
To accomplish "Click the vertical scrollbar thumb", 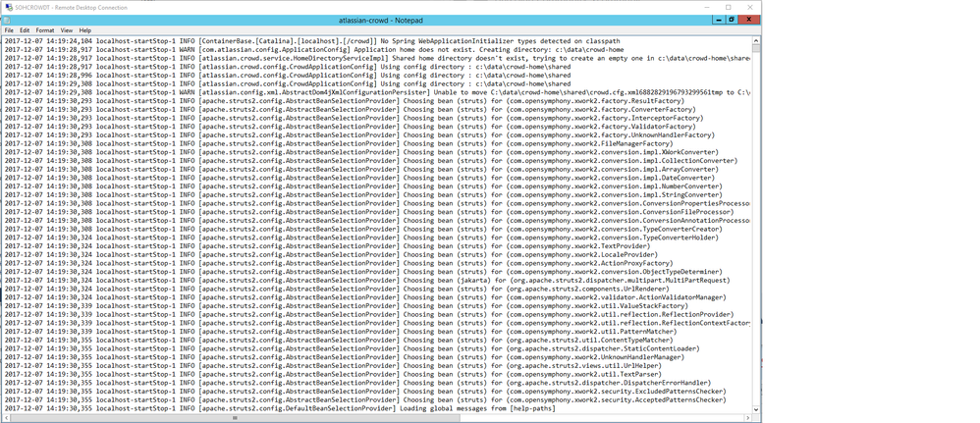I will (x=756, y=48).
